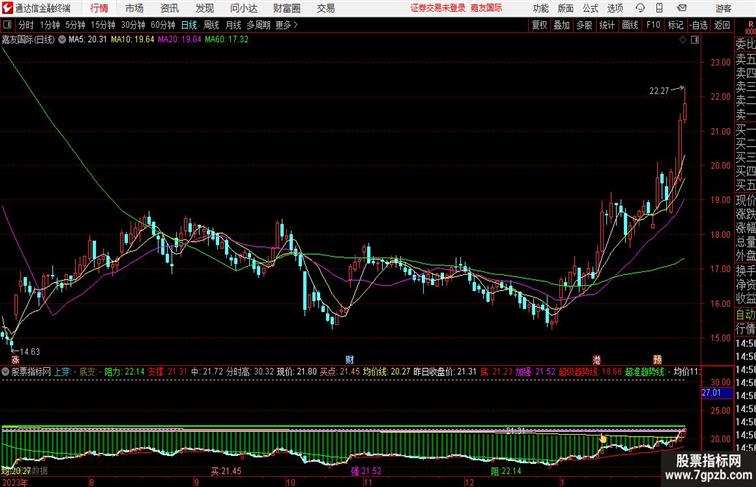Click the 均价线: 20.27 indicator value
Screen dimensions: 756x487
click(x=387, y=372)
